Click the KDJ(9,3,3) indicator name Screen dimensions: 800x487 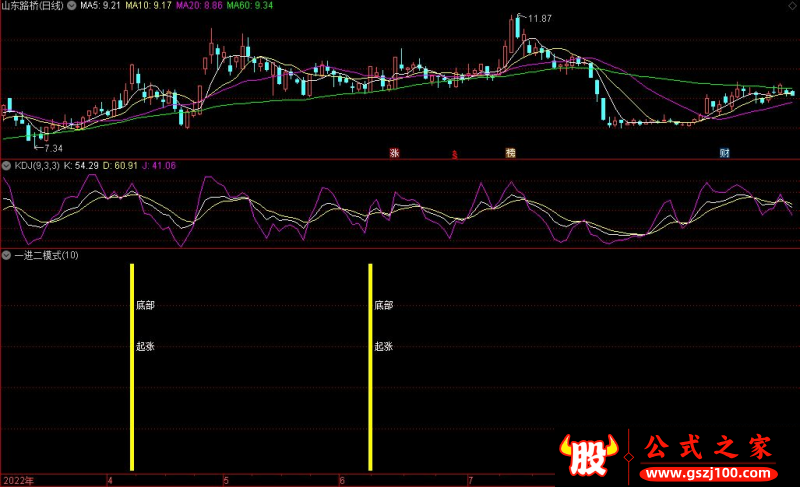pos(36,165)
